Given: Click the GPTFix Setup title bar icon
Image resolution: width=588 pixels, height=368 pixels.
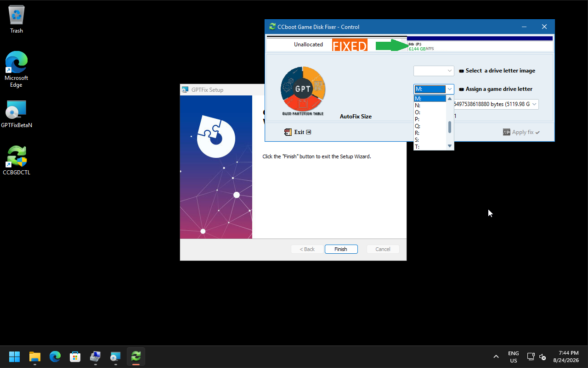Looking at the screenshot, I should click(185, 89).
